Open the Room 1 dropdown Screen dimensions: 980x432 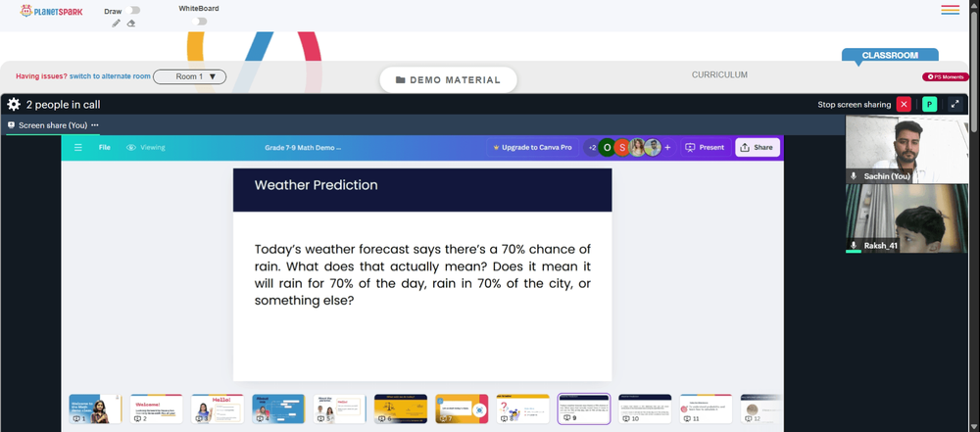[x=189, y=76]
